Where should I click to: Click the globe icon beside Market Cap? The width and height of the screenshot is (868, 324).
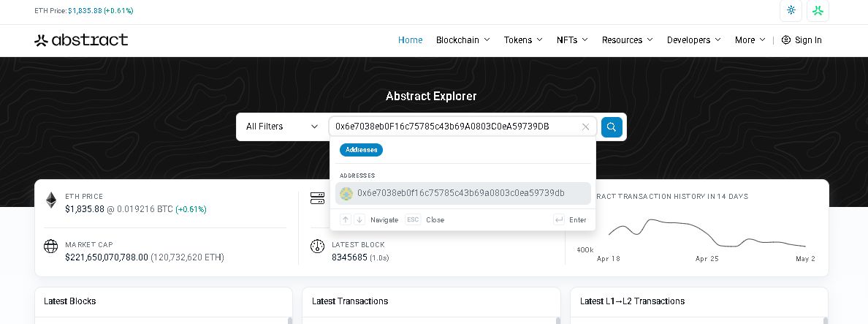coord(51,246)
